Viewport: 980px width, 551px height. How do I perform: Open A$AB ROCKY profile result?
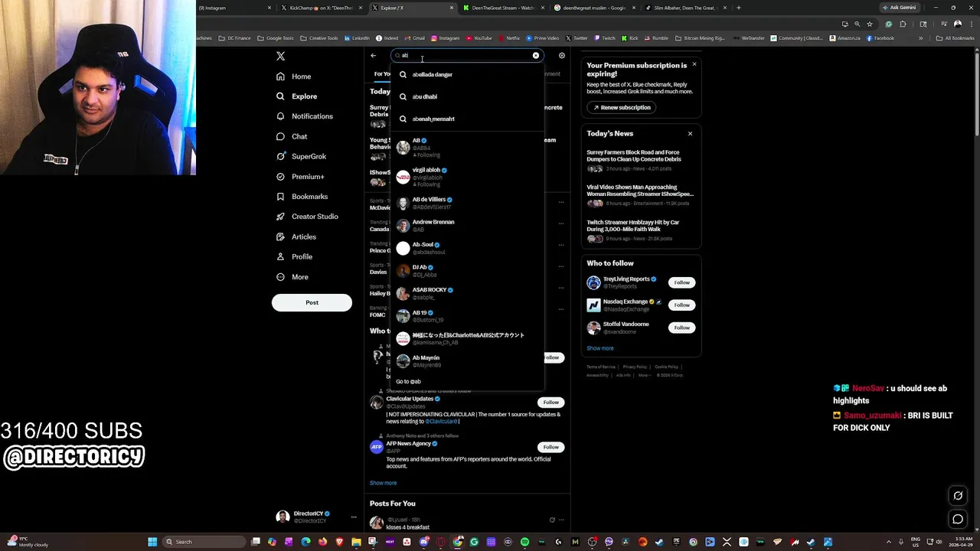tap(467, 293)
